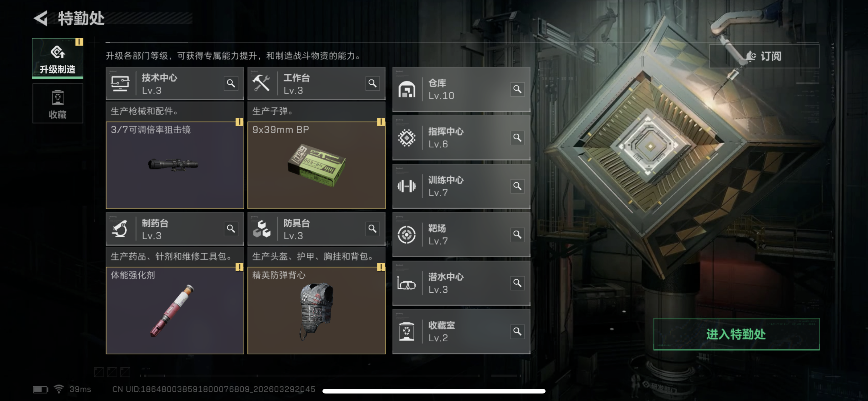This screenshot has height=401, width=868.
Task: Select the 精英防弹背心 armor card
Action: point(317,310)
